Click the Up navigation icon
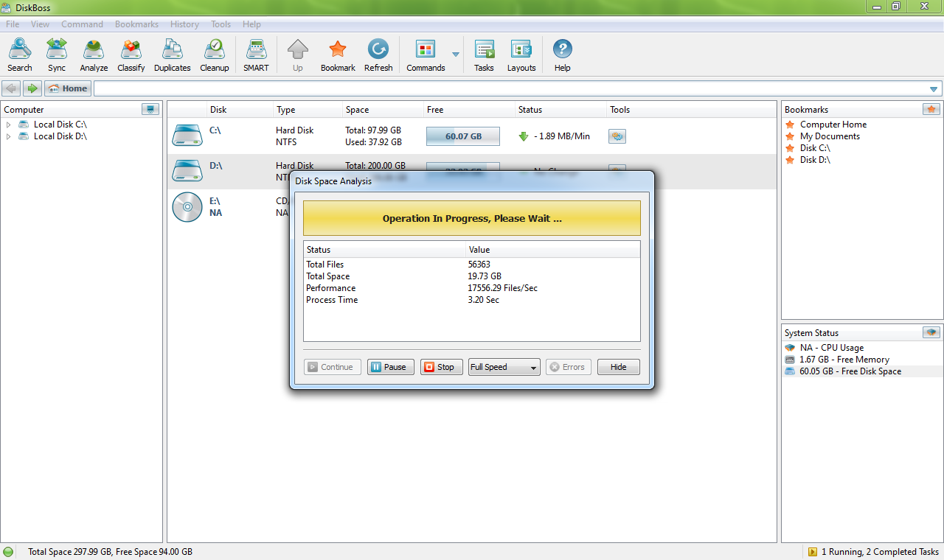This screenshot has height=560, width=944. [x=298, y=55]
